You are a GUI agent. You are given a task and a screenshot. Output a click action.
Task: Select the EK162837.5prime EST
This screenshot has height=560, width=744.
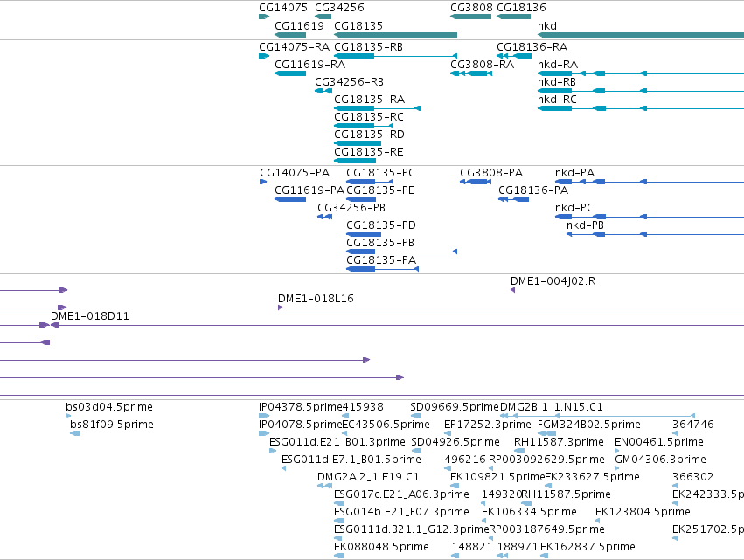click(x=545, y=556)
